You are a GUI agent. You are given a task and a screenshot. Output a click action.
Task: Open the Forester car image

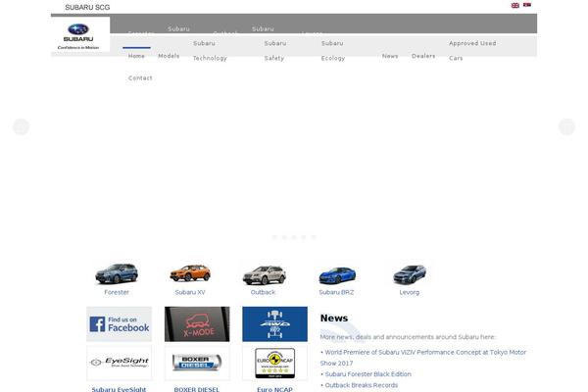[117, 273]
